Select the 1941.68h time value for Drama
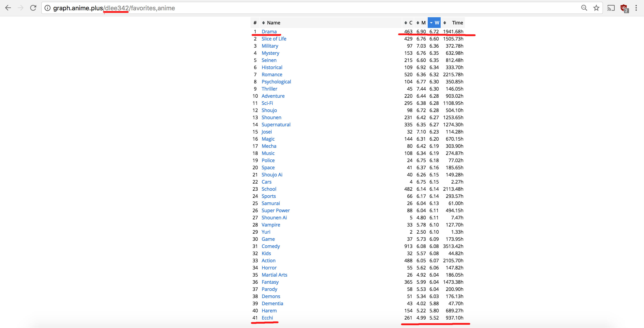Viewport: 644px width, 328px height. (x=453, y=32)
